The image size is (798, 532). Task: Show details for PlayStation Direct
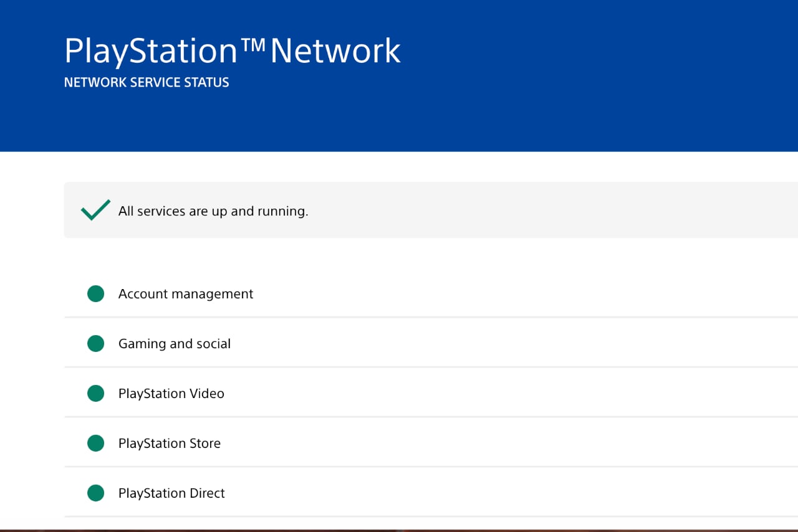tap(431, 493)
